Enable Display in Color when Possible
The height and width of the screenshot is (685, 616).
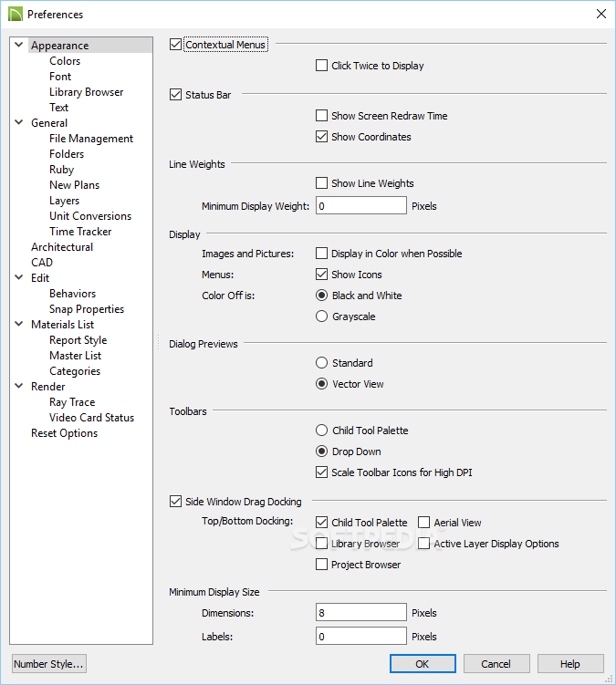click(321, 254)
